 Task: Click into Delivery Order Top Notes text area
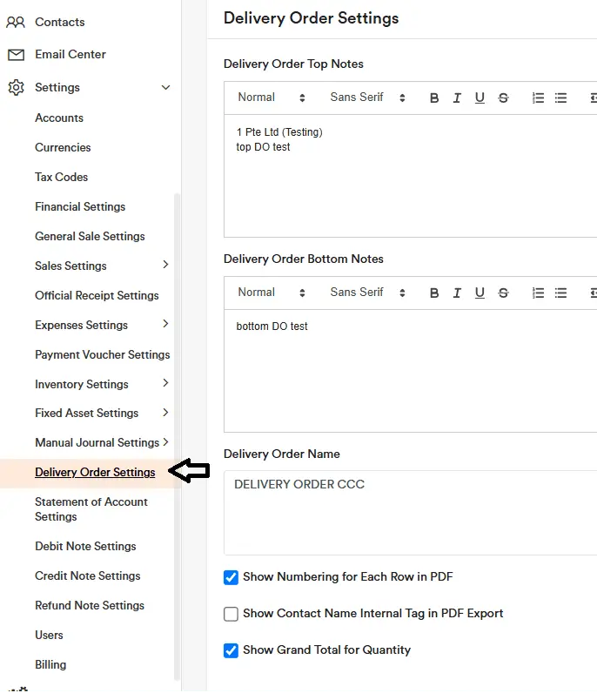pyautogui.click(x=411, y=176)
